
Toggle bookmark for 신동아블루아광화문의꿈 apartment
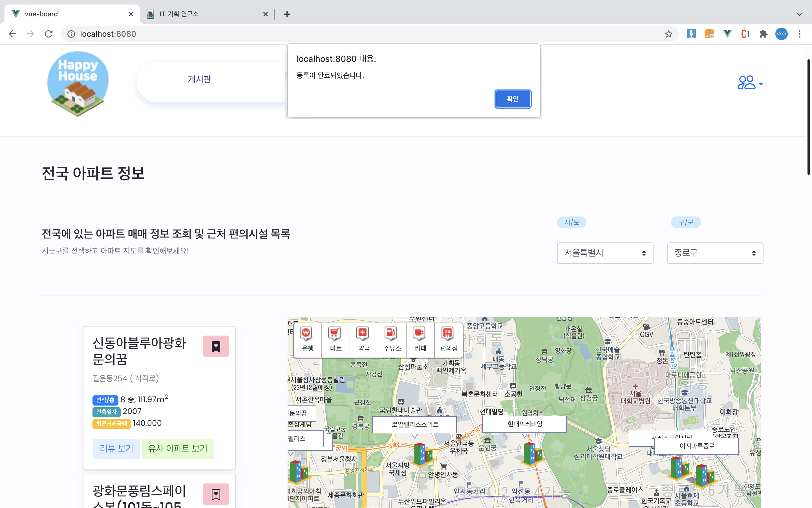(216, 346)
